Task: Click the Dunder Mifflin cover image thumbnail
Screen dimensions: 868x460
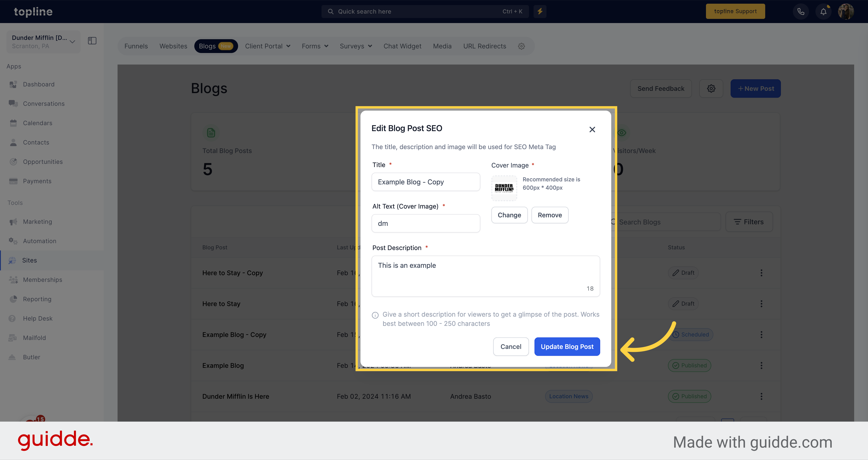Action: (x=504, y=188)
